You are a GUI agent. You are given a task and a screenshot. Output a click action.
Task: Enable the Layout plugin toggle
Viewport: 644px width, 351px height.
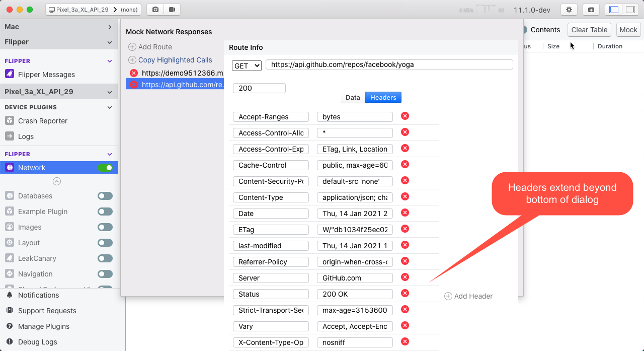[x=105, y=243]
